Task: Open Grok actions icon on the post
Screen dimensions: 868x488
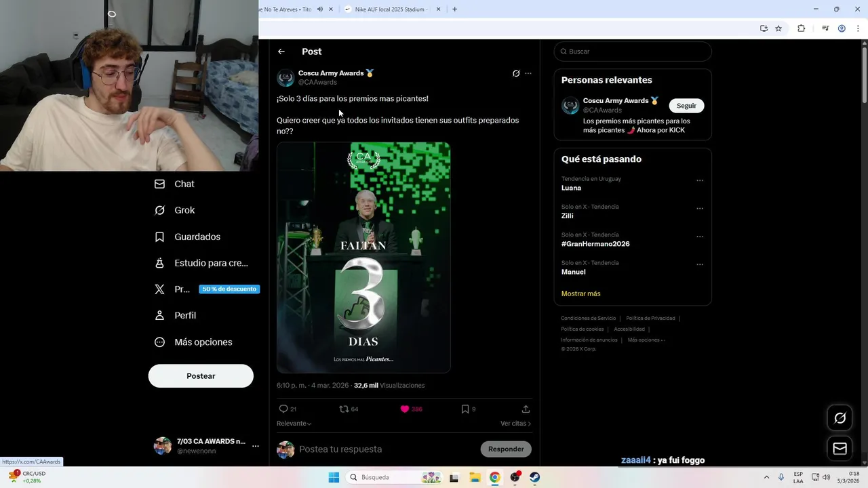Action: tap(516, 73)
